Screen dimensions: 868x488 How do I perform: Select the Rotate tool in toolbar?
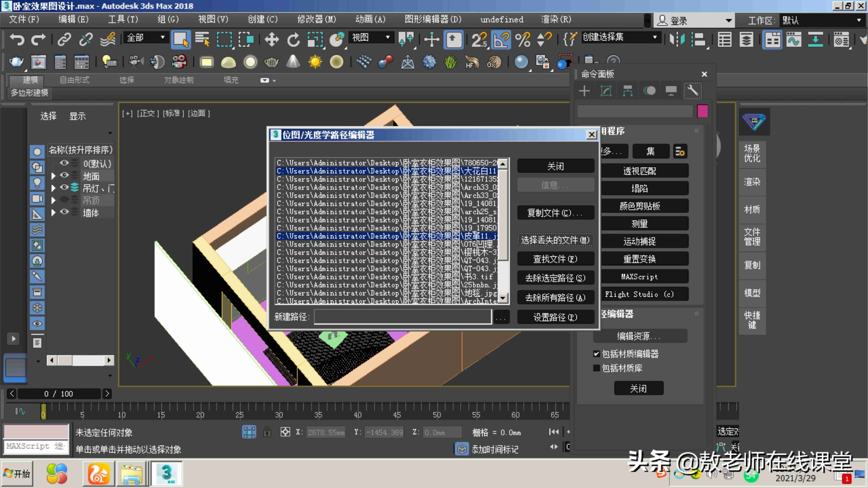click(x=293, y=40)
